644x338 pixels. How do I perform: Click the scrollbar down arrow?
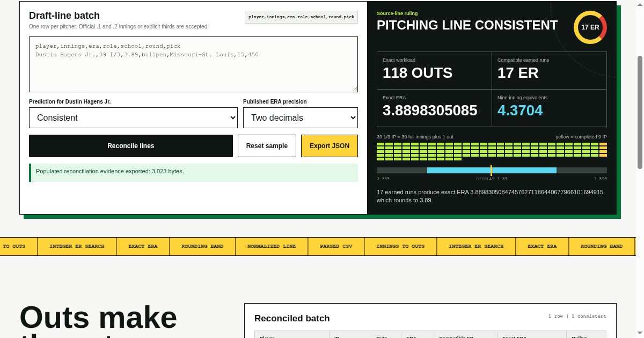(640, 333)
